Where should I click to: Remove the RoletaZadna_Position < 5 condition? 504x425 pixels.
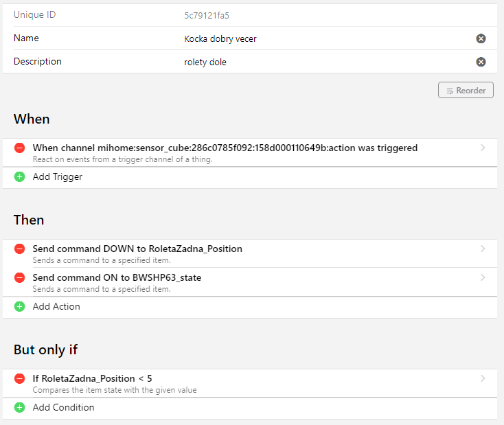pos(20,378)
